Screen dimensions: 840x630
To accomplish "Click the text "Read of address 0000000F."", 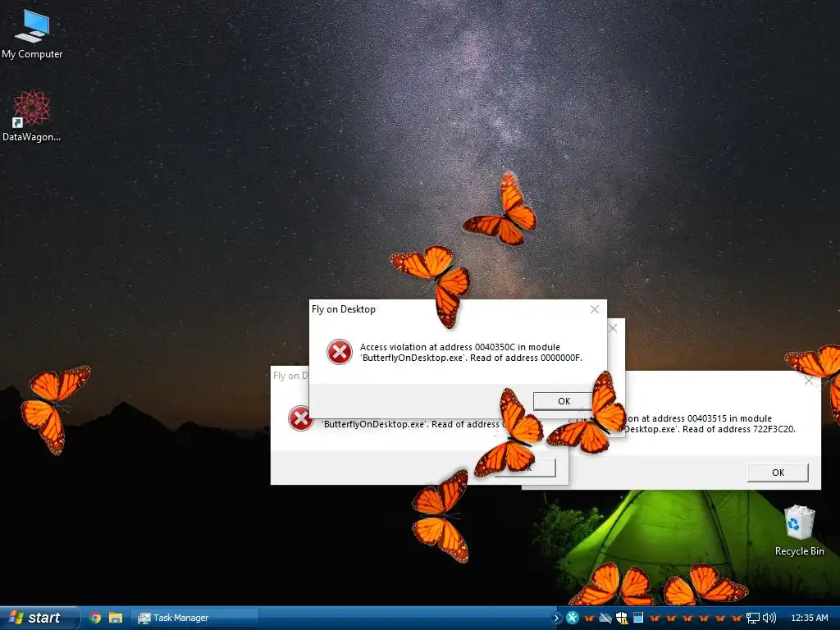I will click(526, 358).
